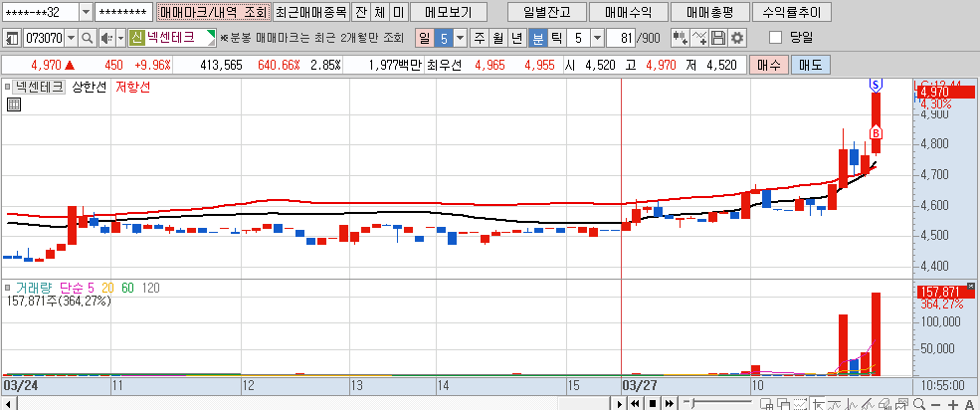
Task: Click the add line overlay icon
Action: [x=700, y=38]
